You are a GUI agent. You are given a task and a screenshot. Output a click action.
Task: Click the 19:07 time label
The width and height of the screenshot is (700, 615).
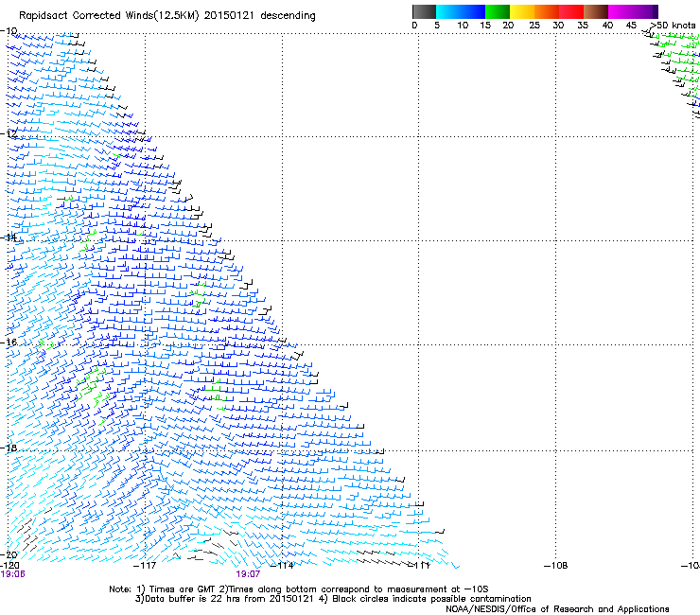tap(248, 574)
